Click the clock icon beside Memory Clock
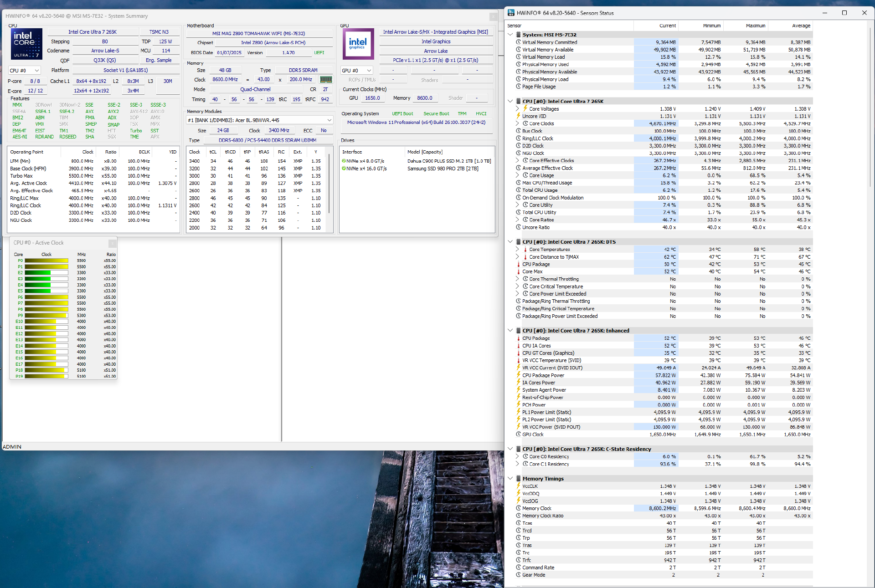The image size is (875, 588). coord(518,508)
